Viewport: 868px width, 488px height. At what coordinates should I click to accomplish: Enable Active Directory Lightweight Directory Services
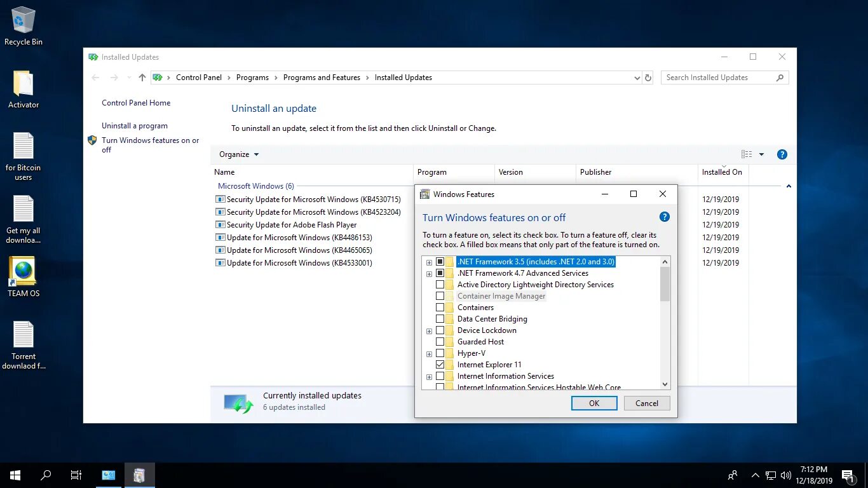click(440, 285)
